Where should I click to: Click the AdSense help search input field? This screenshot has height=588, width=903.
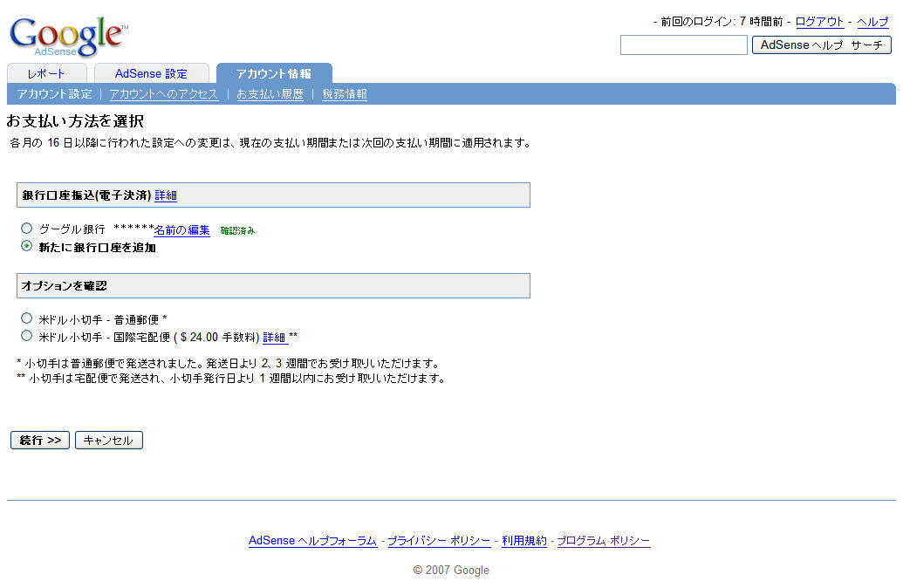tap(684, 44)
